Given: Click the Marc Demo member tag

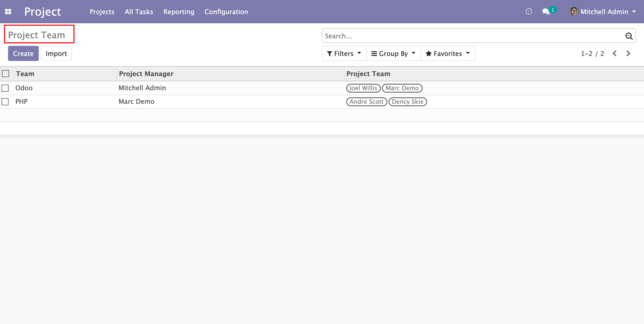Looking at the screenshot, I should pyautogui.click(x=402, y=88).
